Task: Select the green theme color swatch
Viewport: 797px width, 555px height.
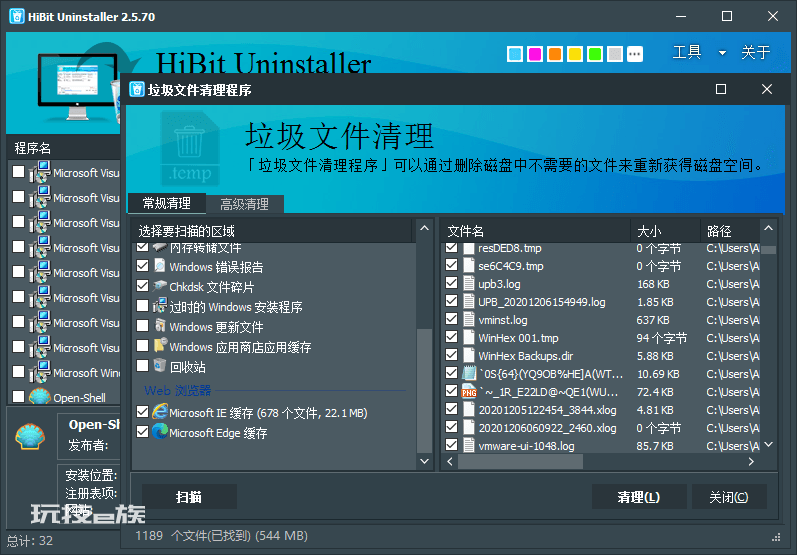Action: point(594,53)
